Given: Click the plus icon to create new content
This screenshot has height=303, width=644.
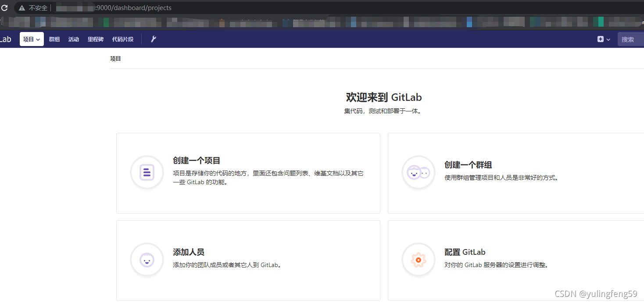Looking at the screenshot, I should click(x=600, y=39).
